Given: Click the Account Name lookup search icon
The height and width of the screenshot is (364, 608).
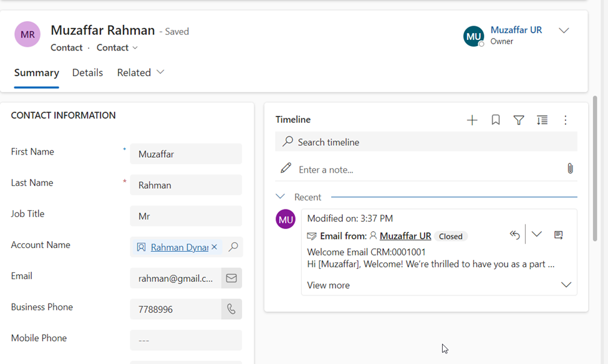Looking at the screenshot, I should pyautogui.click(x=233, y=247).
